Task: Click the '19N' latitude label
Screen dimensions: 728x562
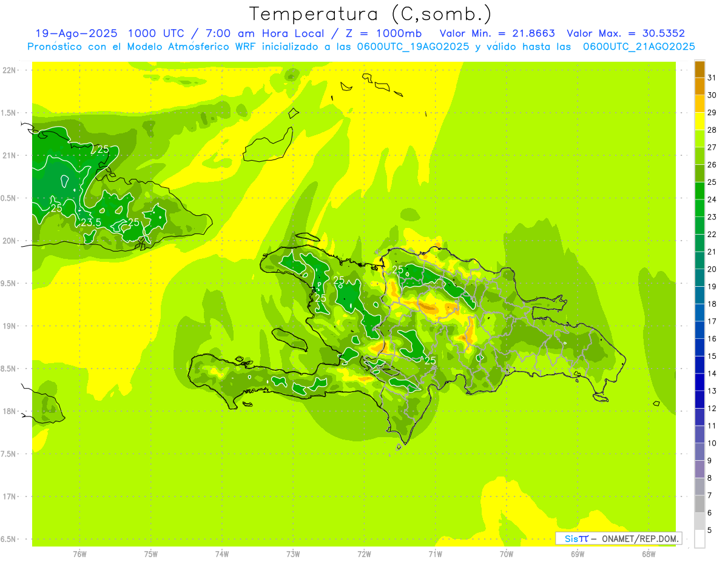Action: [10, 326]
